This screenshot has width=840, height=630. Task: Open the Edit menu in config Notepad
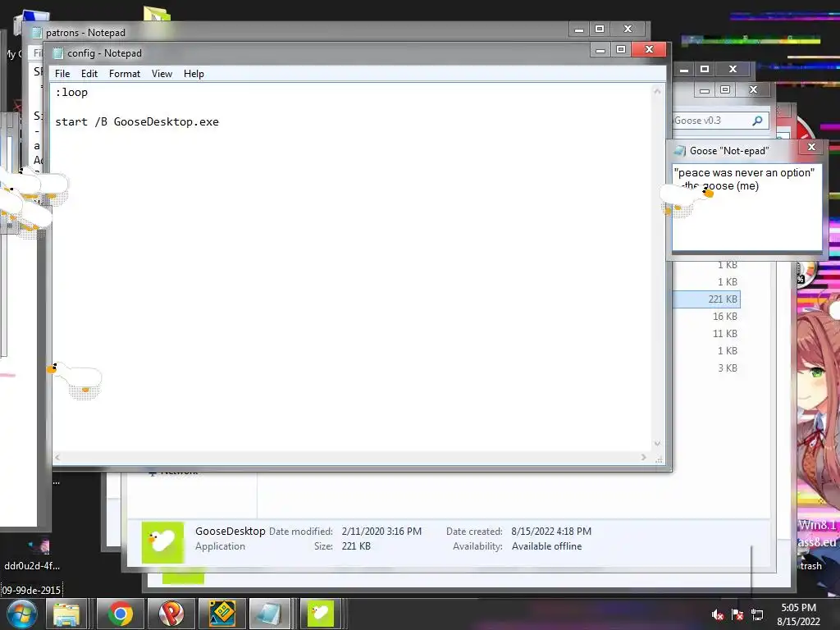[89, 73]
